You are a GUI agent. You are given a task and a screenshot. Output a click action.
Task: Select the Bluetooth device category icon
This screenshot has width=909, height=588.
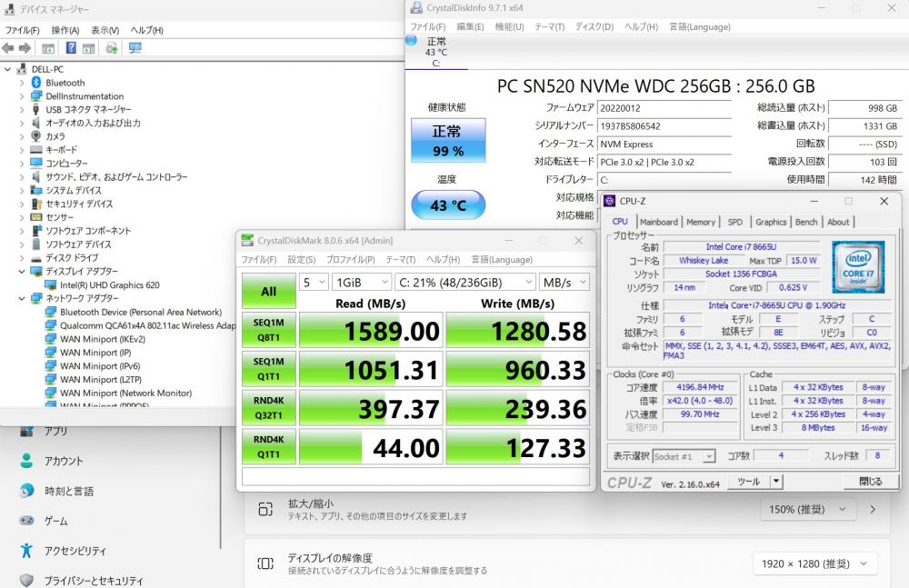(x=36, y=83)
